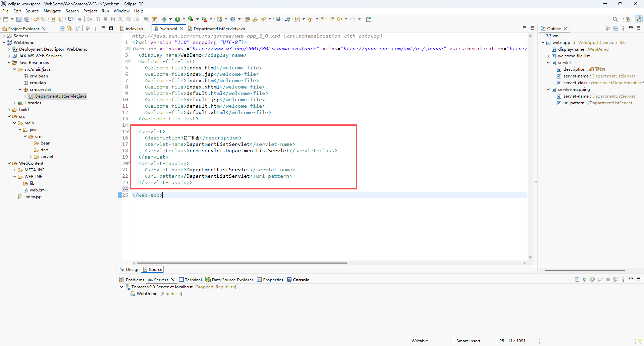
Task: Open the toolbar Search magnifier
Action: tap(615, 19)
